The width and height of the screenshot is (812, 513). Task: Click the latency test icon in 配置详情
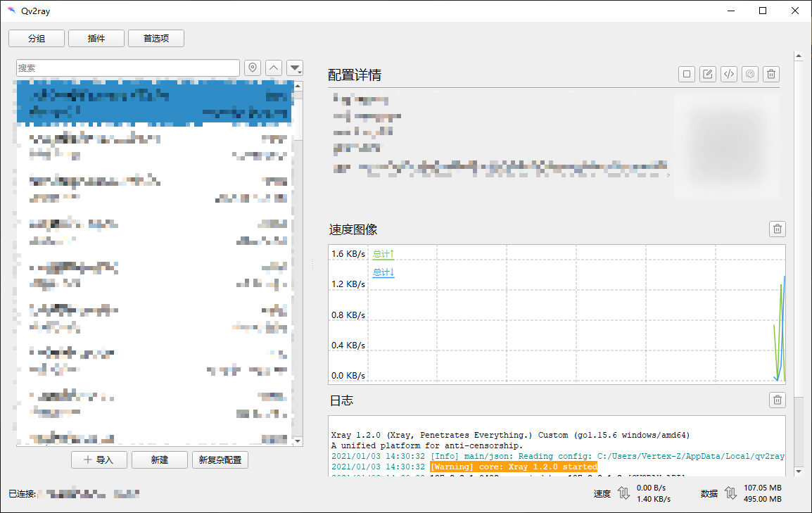tap(750, 74)
